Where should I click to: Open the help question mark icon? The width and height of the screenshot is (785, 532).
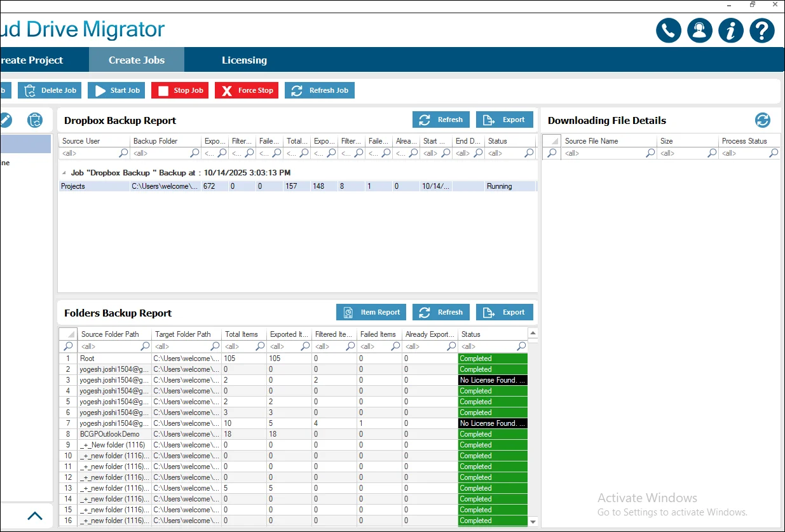(762, 31)
